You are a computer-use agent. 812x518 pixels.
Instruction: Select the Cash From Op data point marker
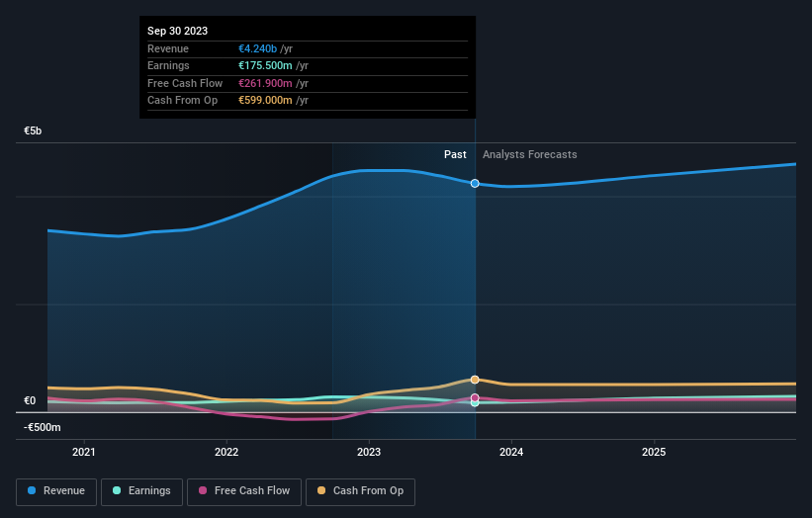click(x=475, y=380)
